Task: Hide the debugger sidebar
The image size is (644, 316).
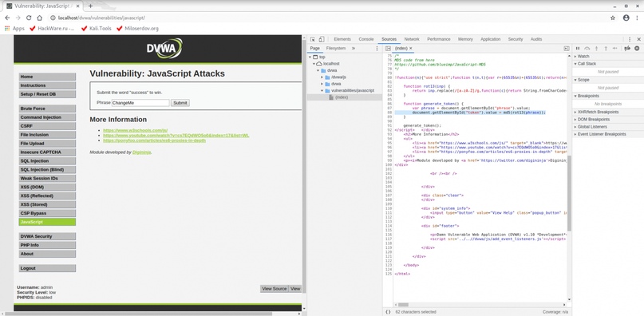Action: 567,48
